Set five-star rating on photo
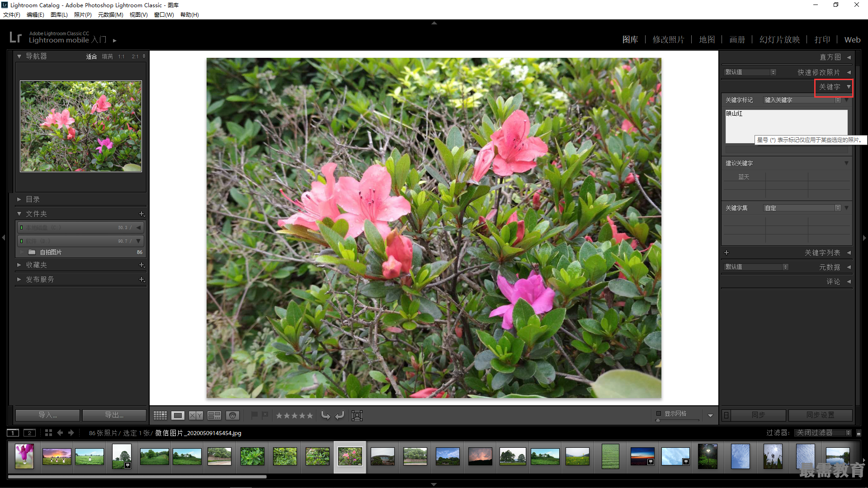868x488 pixels. tap(310, 415)
